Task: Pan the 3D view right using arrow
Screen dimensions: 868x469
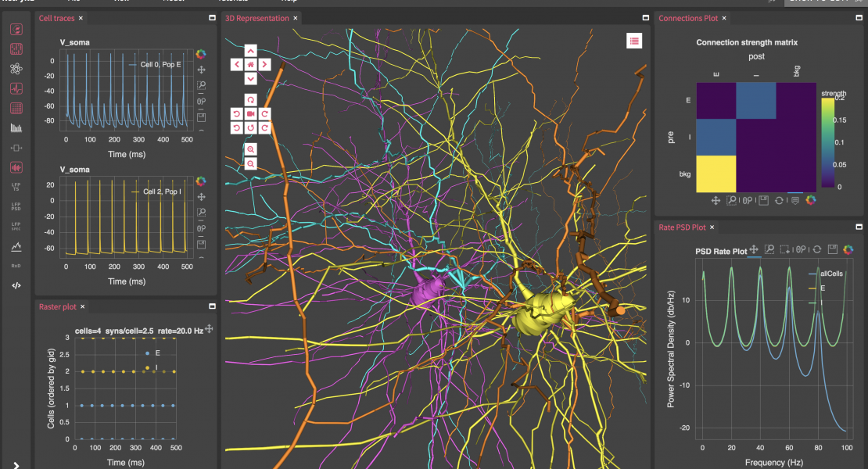Action: pyautogui.click(x=265, y=64)
